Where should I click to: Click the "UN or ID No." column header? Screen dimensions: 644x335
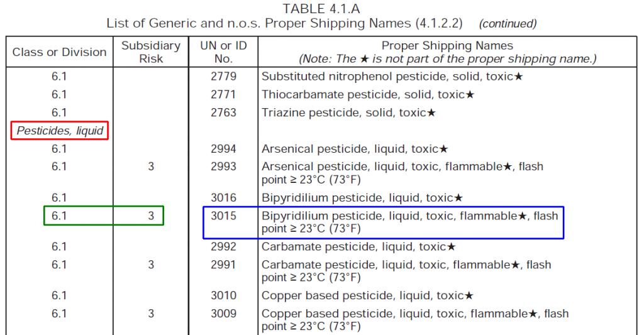pos(223,52)
